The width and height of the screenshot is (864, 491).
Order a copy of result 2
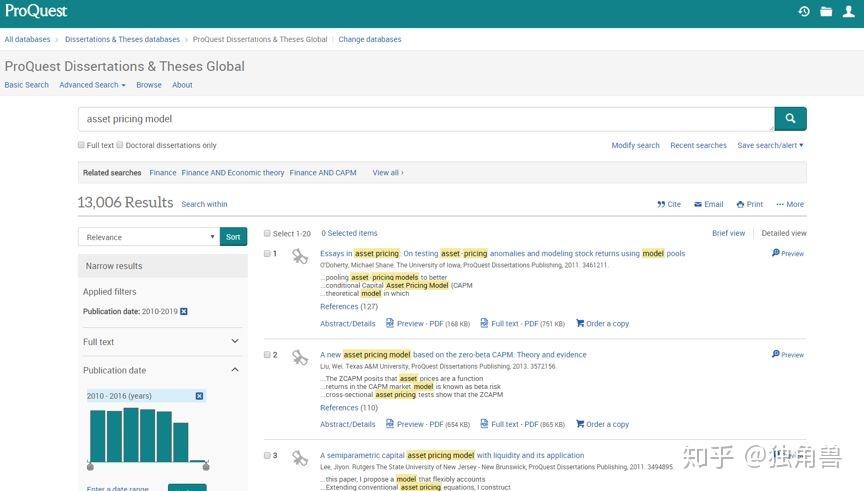coord(602,424)
